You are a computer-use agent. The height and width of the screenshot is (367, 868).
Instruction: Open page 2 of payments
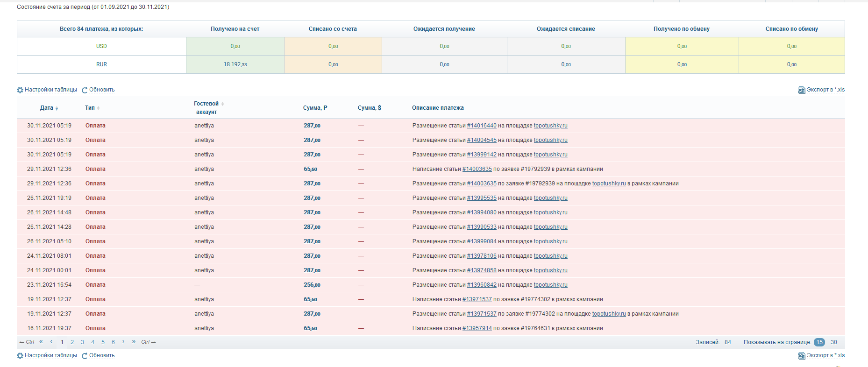(72, 342)
